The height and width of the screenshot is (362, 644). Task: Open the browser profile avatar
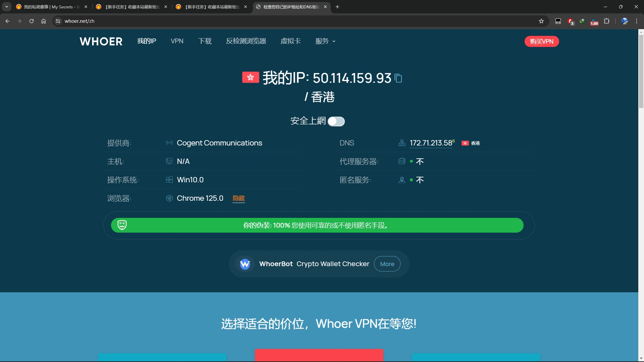coord(625,21)
